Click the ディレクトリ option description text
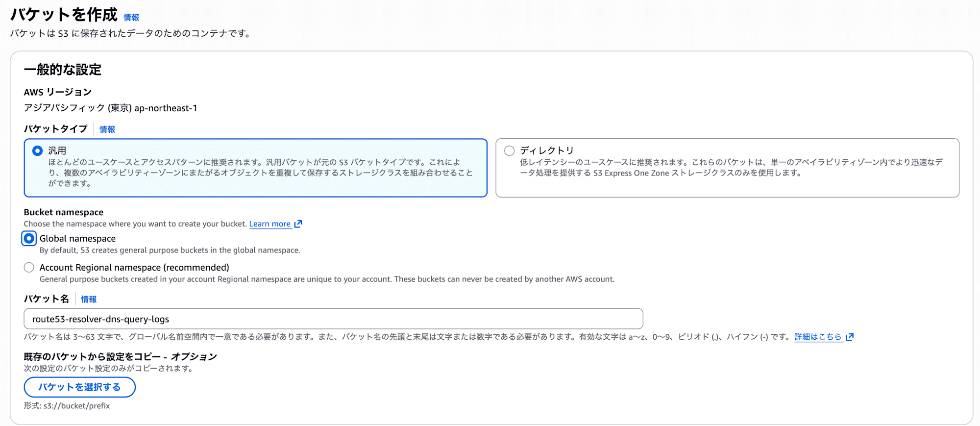 [x=731, y=168]
